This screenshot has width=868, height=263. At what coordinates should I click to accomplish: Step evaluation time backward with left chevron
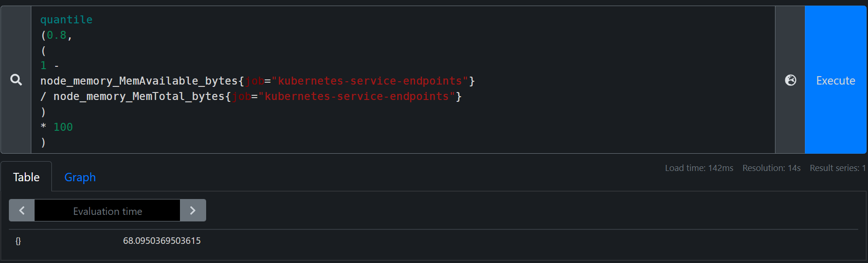tap(22, 211)
